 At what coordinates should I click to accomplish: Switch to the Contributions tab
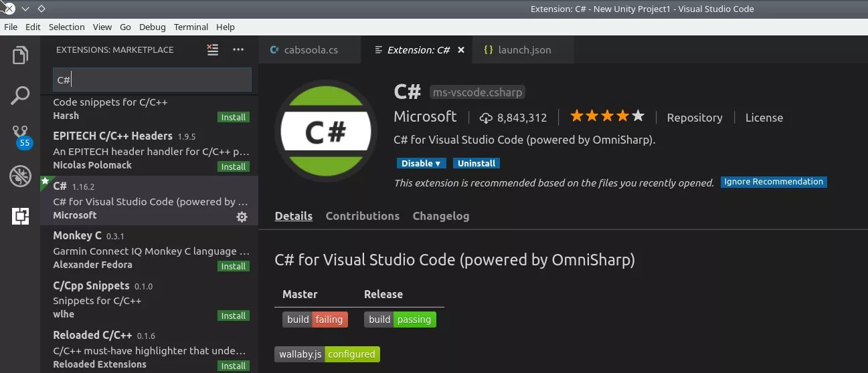(x=362, y=216)
